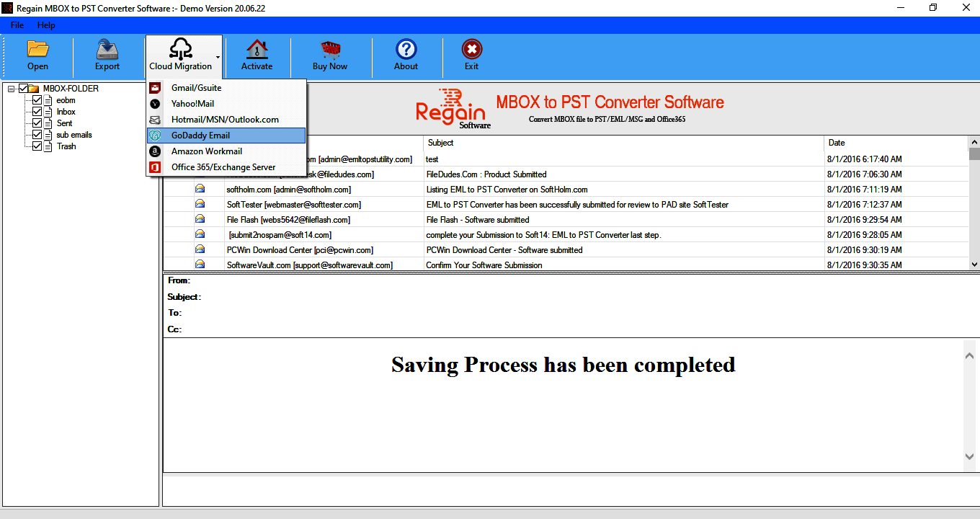Click the envelope icon in the PCWin Download Center row
Image resolution: width=980 pixels, height=519 pixels.
[x=200, y=249]
